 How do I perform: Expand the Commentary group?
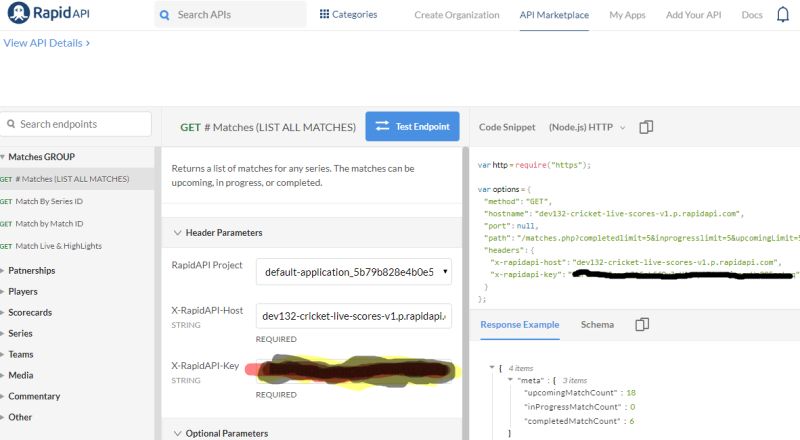[x=3, y=396]
